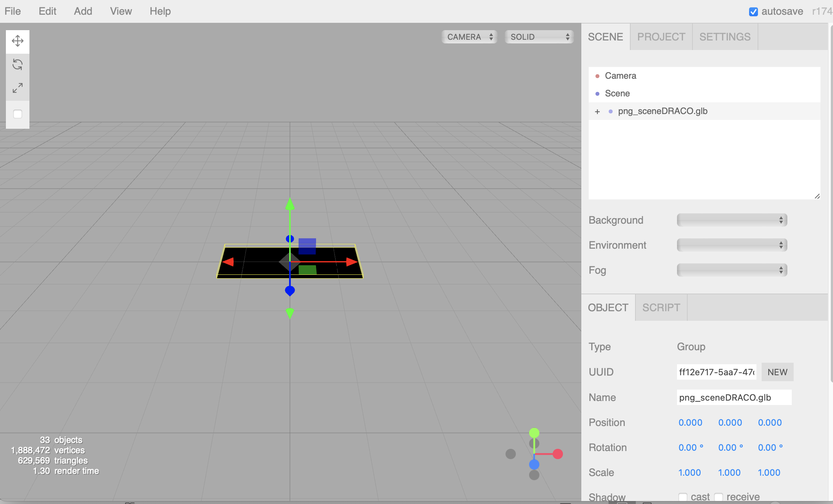
Task: Click the green Y ball on the view helper
Action: coord(534,433)
